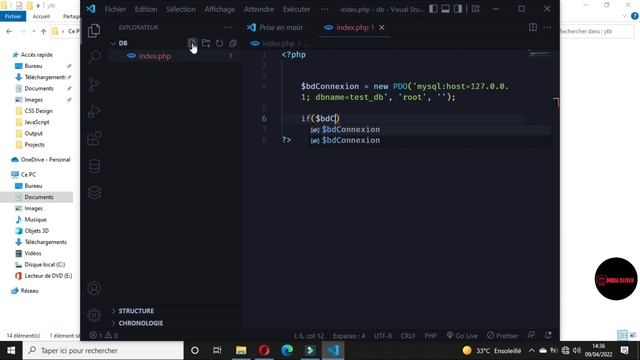Select Documents under Ce PC
This screenshot has width=640, height=360.
39,197
